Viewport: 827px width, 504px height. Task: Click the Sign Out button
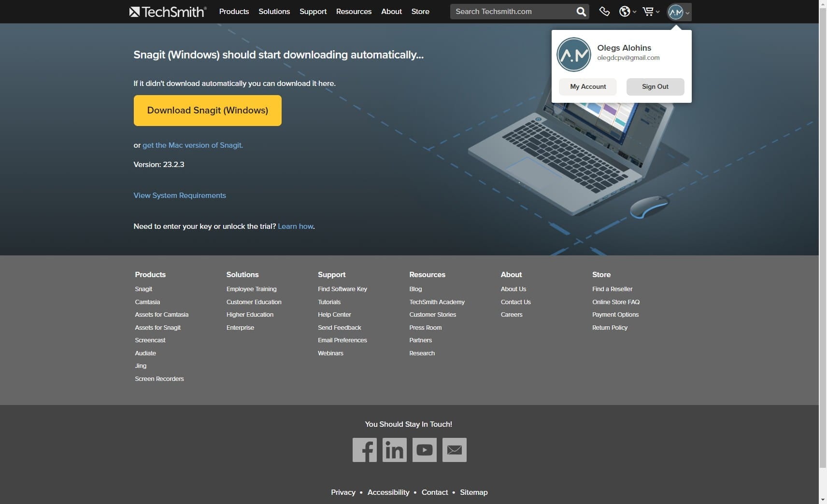655,87
